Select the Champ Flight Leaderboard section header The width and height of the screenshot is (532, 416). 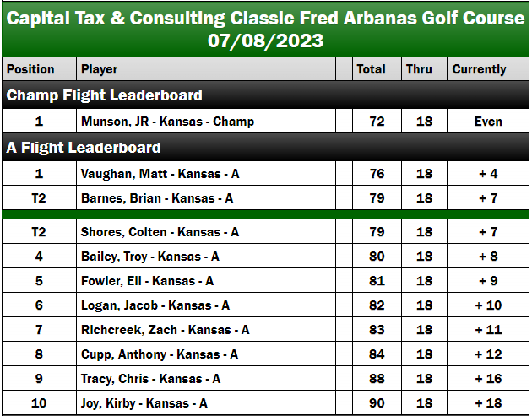point(266,95)
